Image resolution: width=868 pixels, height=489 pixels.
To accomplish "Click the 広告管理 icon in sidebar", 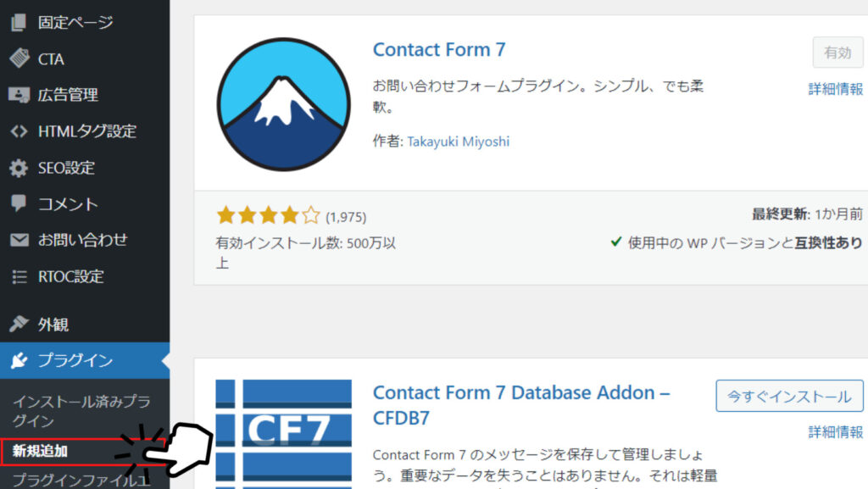I will (19, 95).
